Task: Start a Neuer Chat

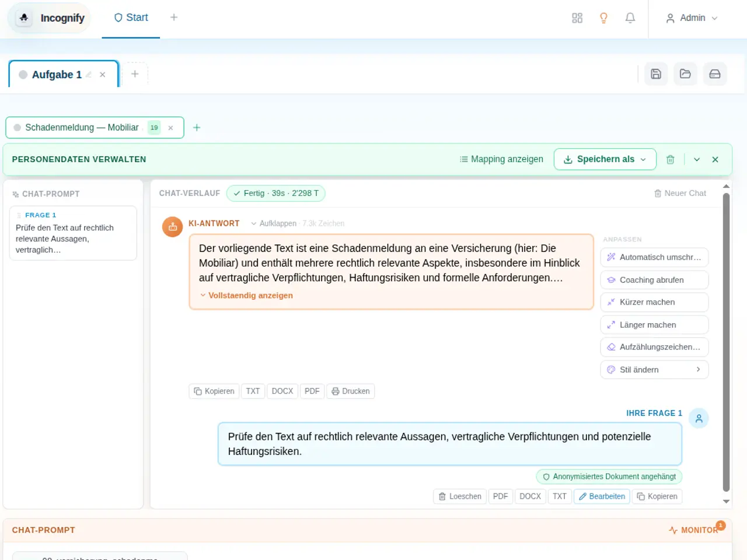Action: tap(680, 193)
